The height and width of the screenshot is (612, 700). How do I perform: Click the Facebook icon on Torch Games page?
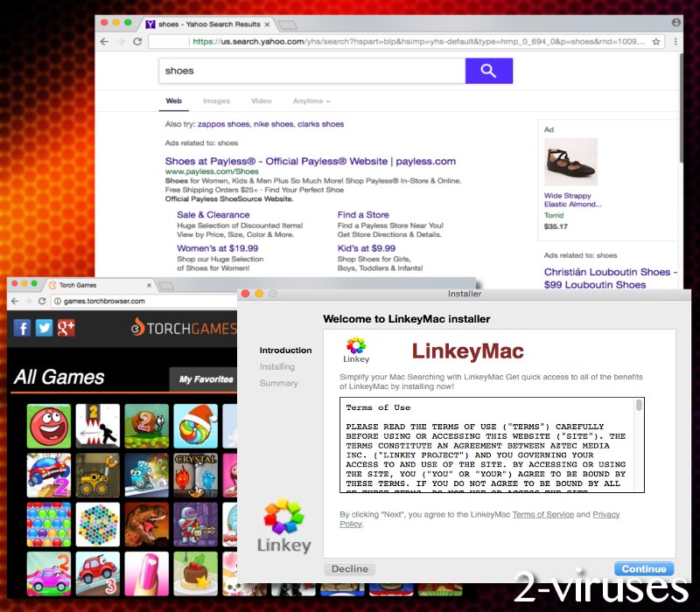click(22, 328)
